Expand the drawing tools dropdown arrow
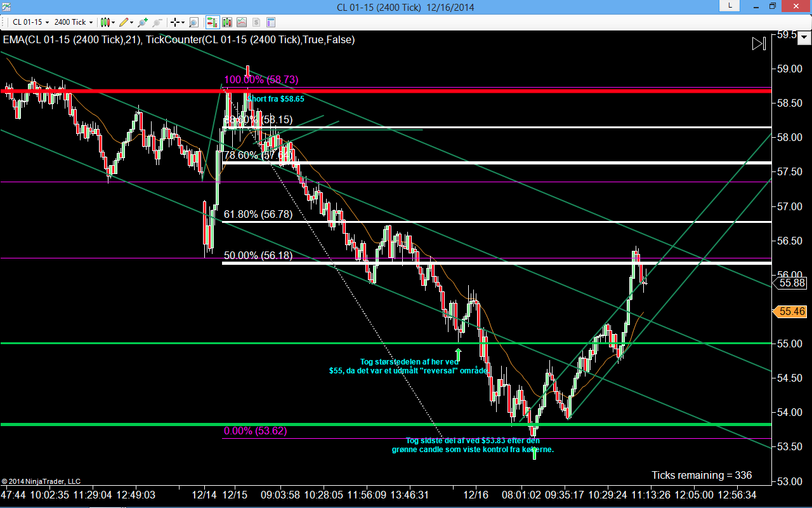 131,22
